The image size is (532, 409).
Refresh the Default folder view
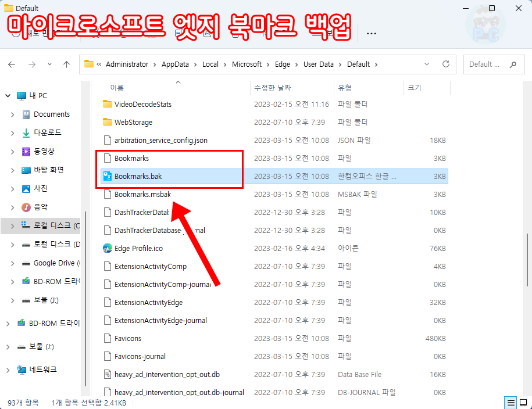tap(446, 64)
